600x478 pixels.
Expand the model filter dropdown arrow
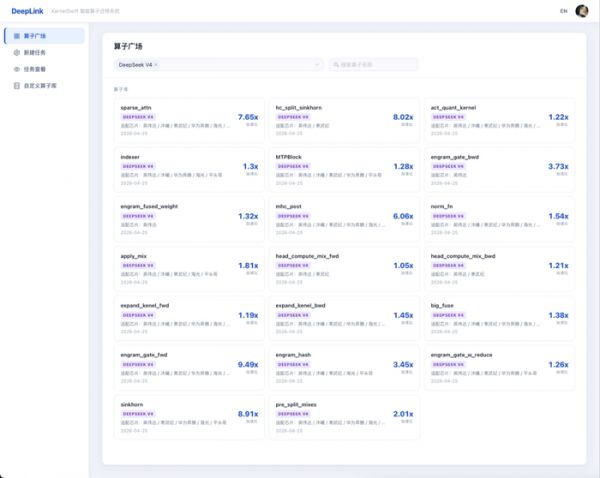coord(317,64)
